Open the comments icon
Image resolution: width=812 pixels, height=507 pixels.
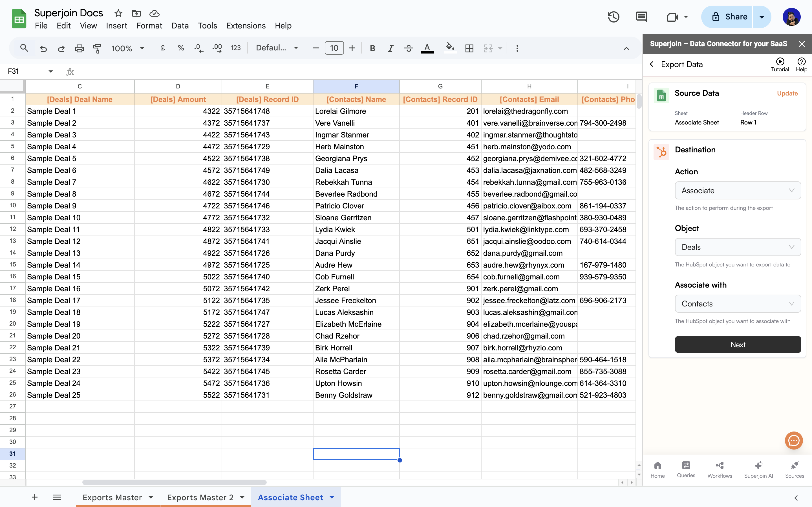[x=641, y=17]
